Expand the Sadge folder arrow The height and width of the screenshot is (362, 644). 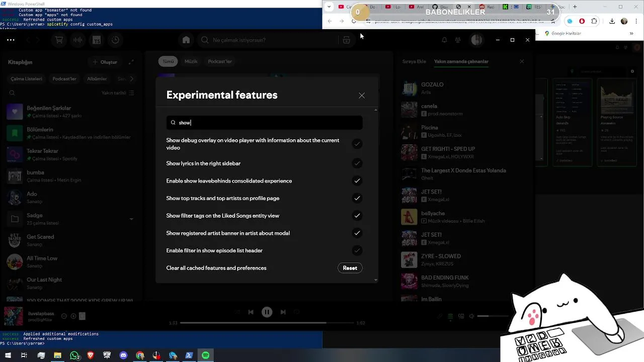point(131,219)
